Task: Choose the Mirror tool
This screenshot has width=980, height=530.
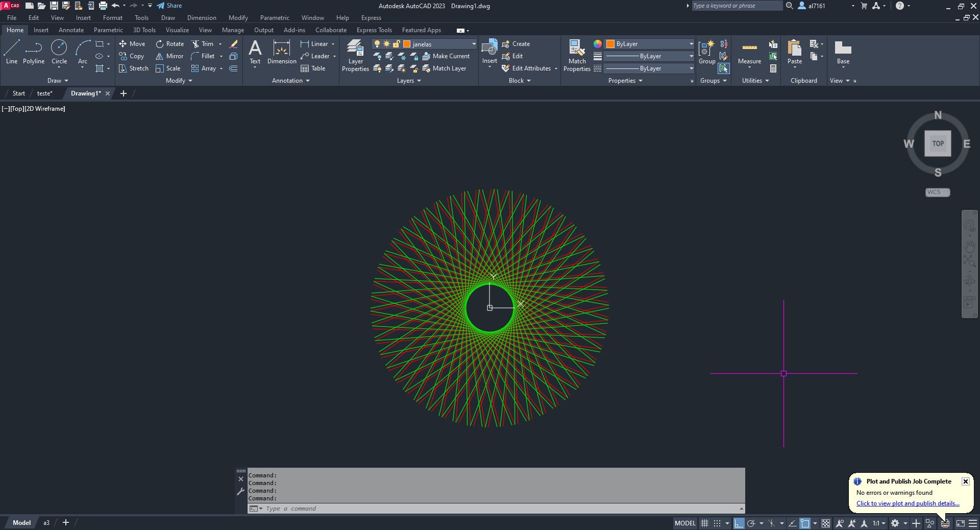Action: coord(169,56)
